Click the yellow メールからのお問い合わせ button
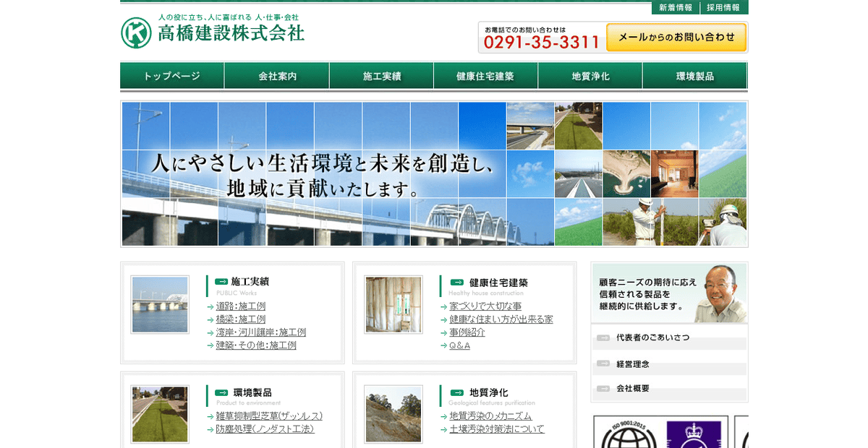The height and width of the screenshot is (448, 868). point(676,35)
